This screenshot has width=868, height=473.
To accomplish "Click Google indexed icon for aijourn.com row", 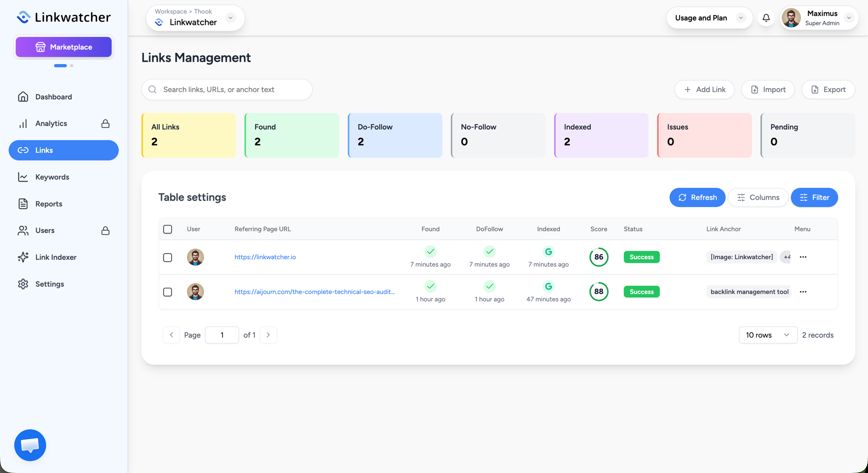I will click(549, 286).
